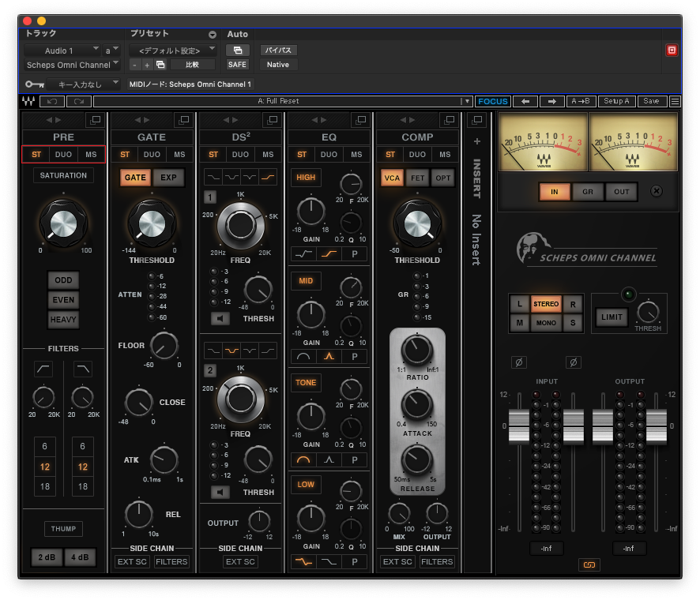The height and width of the screenshot is (600, 700).
Task: Select the EQ HIGH band shelf shape icon
Action: tap(328, 254)
